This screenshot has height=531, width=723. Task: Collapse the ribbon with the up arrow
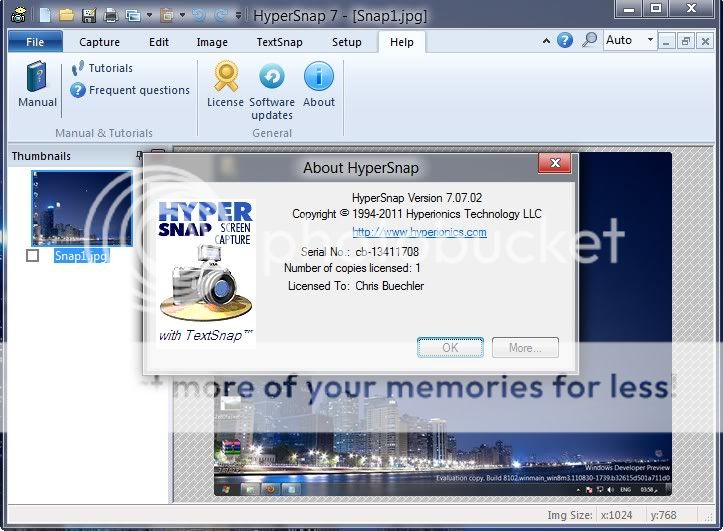point(546,41)
